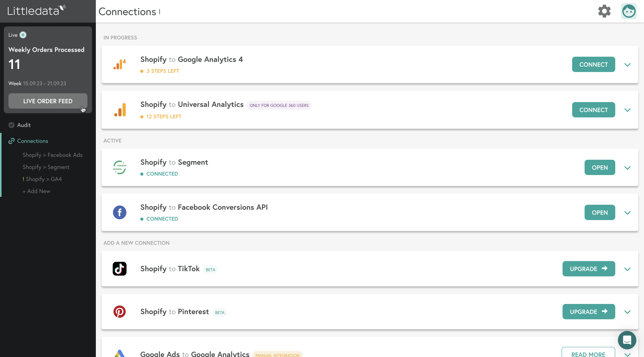Click the Weekly Orders Processed heading
This screenshot has height=357, width=644.
coord(47,50)
